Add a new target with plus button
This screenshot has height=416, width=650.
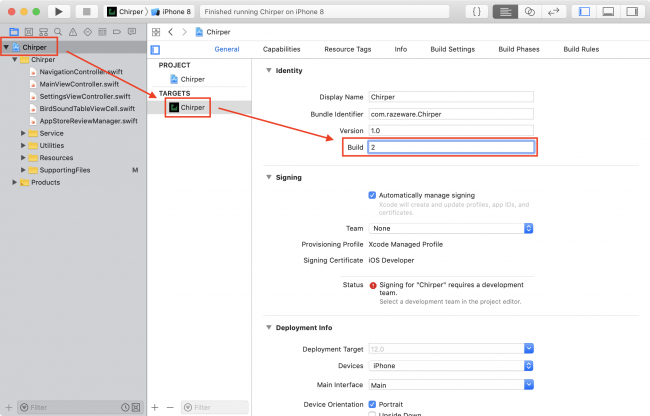(155, 407)
